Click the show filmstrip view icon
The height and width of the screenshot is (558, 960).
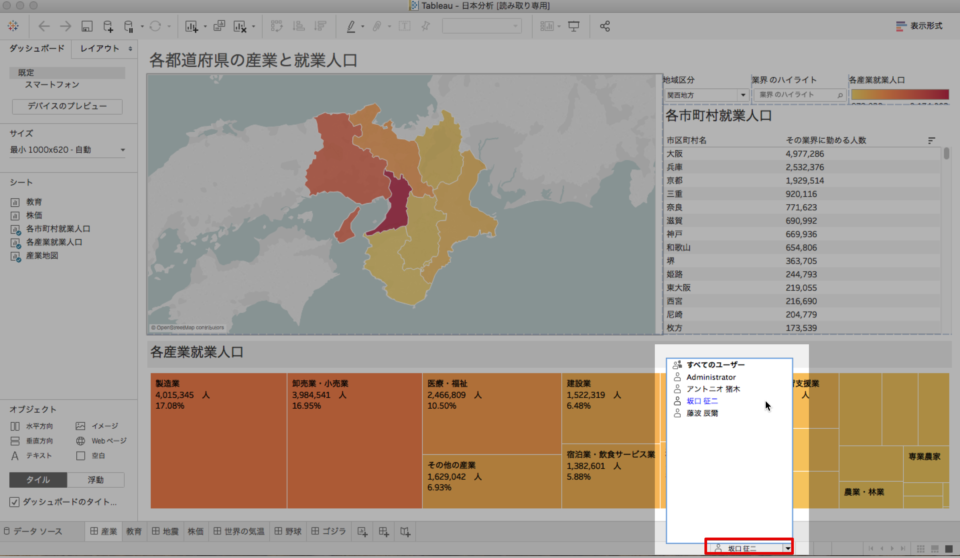[934, 549]
